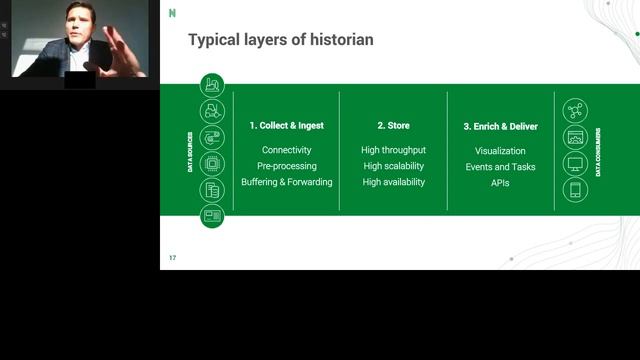Click the 'Pre-processing' text
The height and width of the screenshot is (360, 640).
[x=287, y=166]
